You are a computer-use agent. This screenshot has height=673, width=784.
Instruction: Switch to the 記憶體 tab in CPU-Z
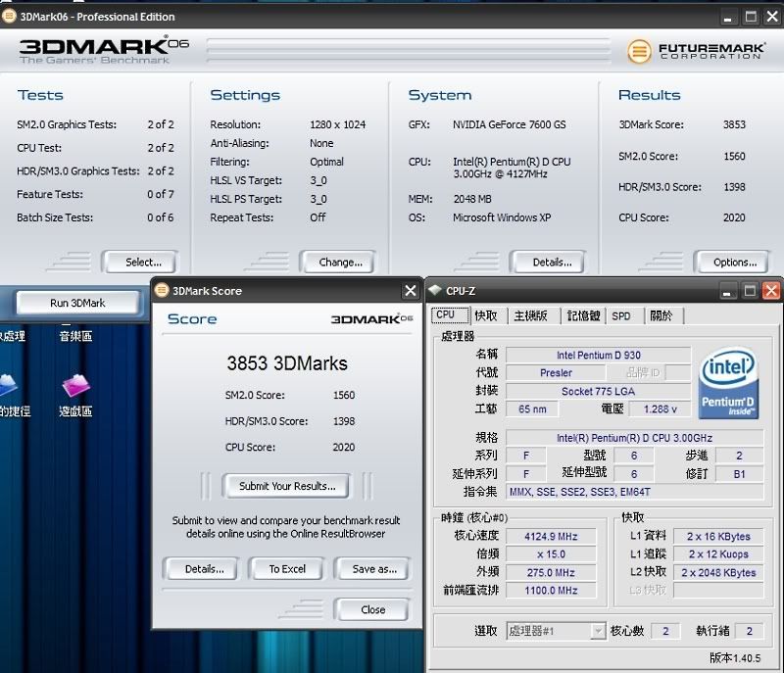click(x=583, y=315)
